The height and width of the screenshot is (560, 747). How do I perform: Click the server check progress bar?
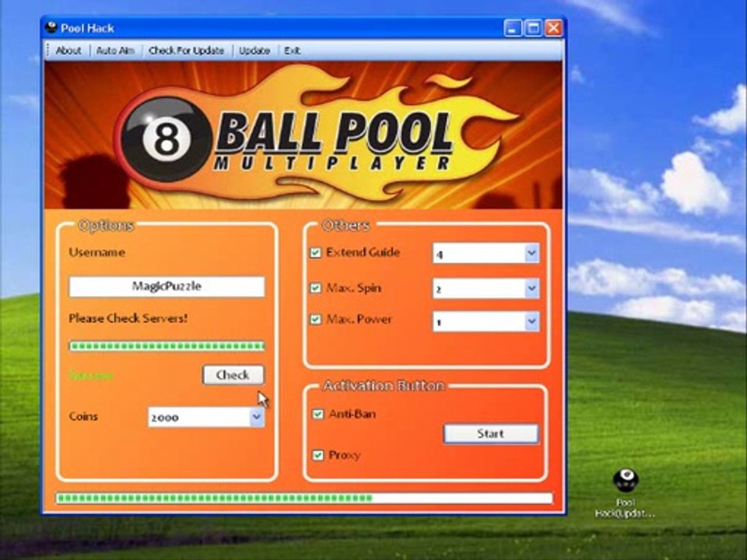pyautogui.click(x=167, y=346)
